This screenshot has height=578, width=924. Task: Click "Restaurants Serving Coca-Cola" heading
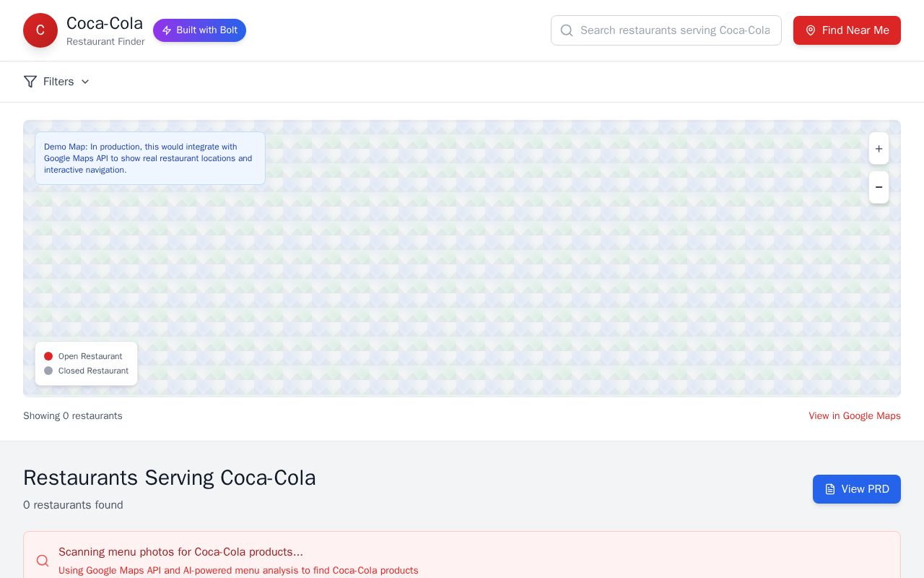pos(170,478)
